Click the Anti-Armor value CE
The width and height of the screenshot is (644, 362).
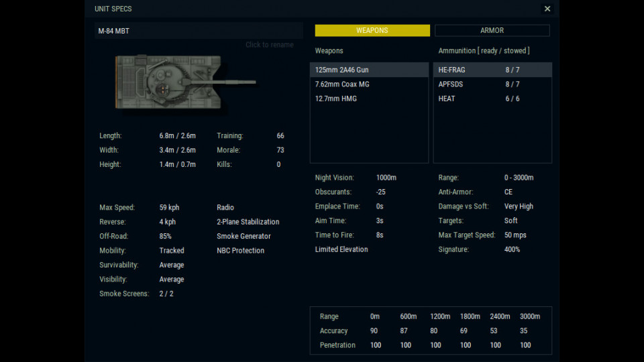pos(508,192)
